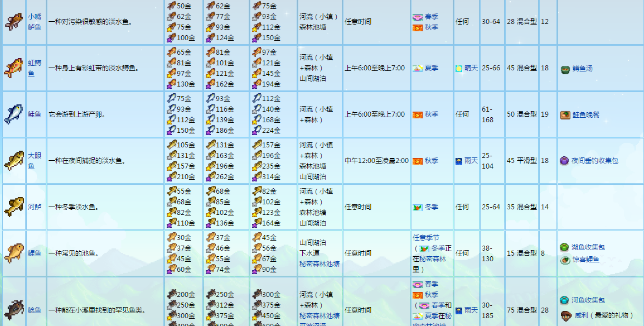This screenshot has width=644, height=326.
Task: Click the 小嘴鲈鱼 fish image
Action: [x=14, y=22]
